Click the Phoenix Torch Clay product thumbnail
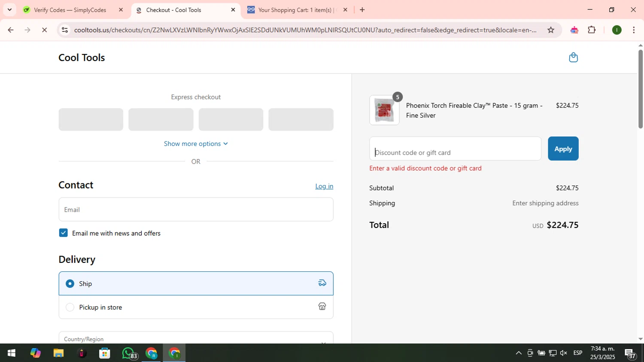Screen dimensions: 644x362 tap(384, 110)
